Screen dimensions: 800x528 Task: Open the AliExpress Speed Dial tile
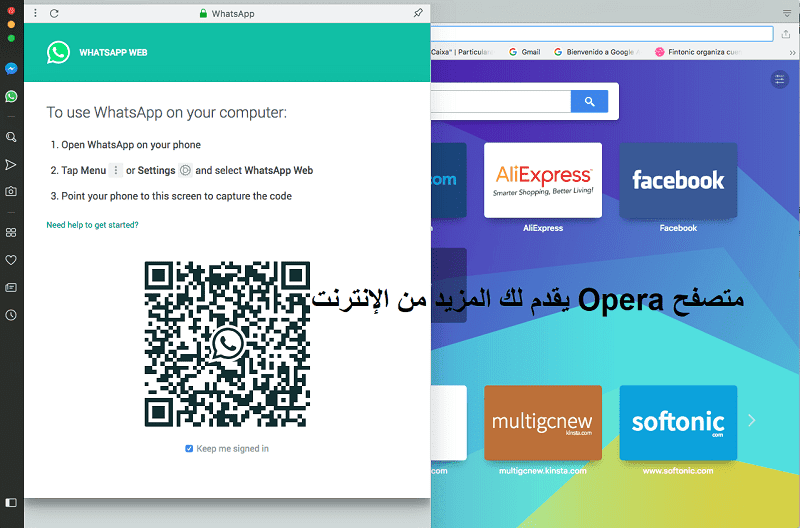click(543, 180)
